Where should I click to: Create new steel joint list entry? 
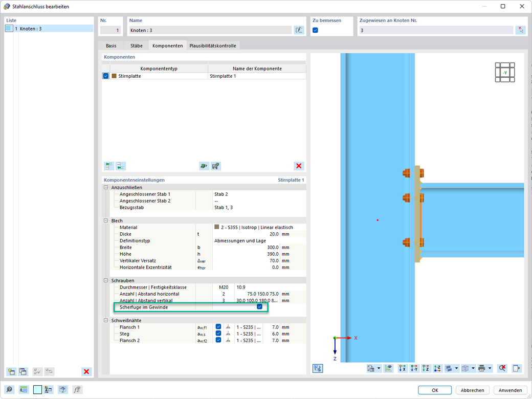point(11,371)
